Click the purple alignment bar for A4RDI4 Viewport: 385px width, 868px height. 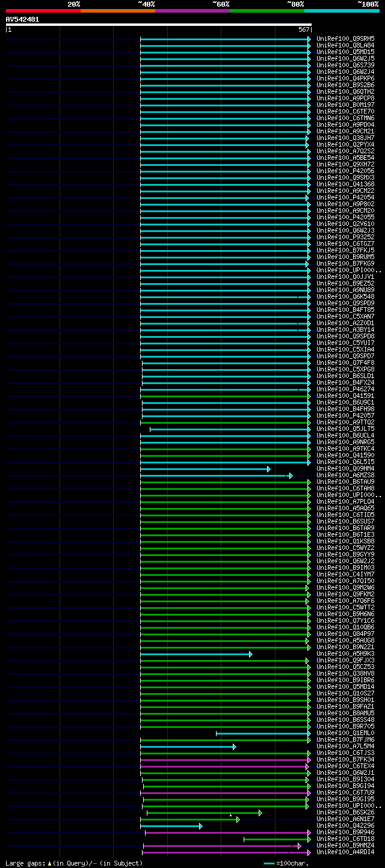(227, 852)
